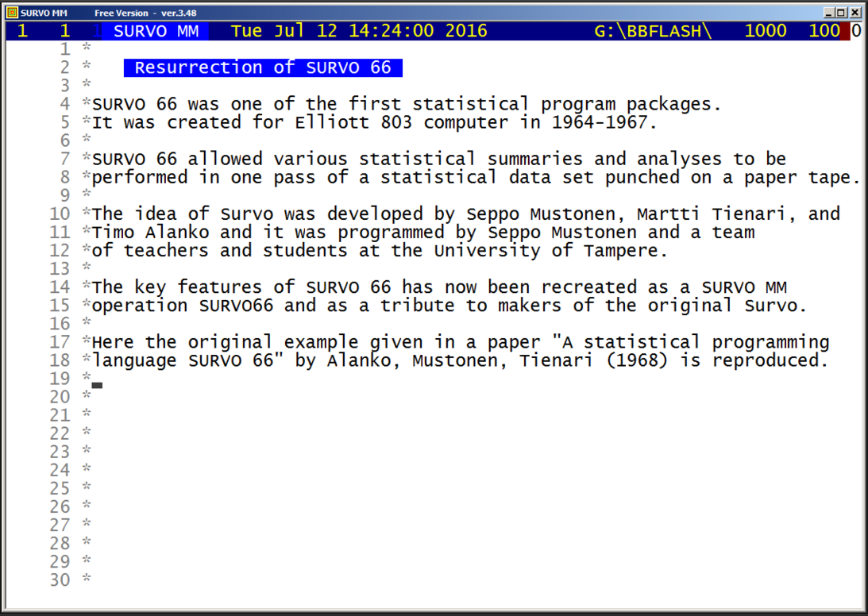Click the date and time in header
868x616 pixels.
coord(359,31)
